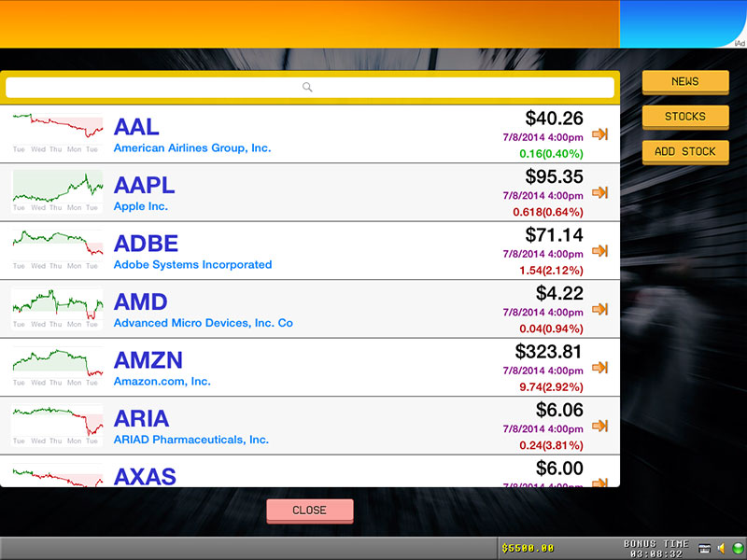Click the $4.22 price
The image size is (747, 560).
coord(559,293)
